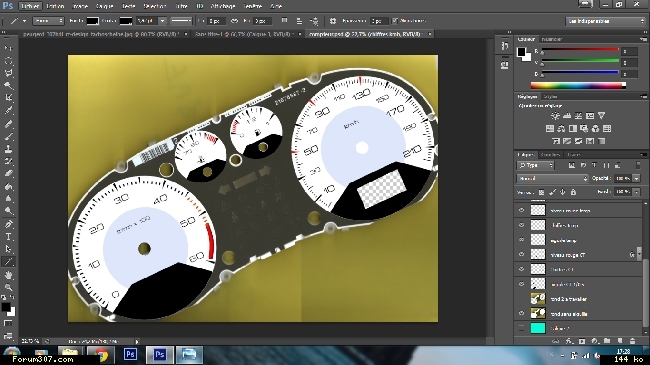Hide the top visible layer via its eye icon
Image resolution: width=650 pixels, height=365 pixels.
521,210
